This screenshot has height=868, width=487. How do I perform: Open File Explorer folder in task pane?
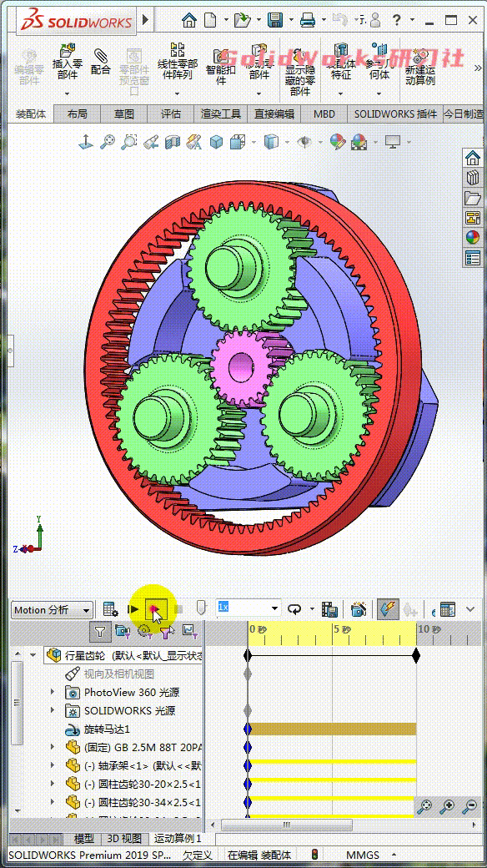[473, 198]
